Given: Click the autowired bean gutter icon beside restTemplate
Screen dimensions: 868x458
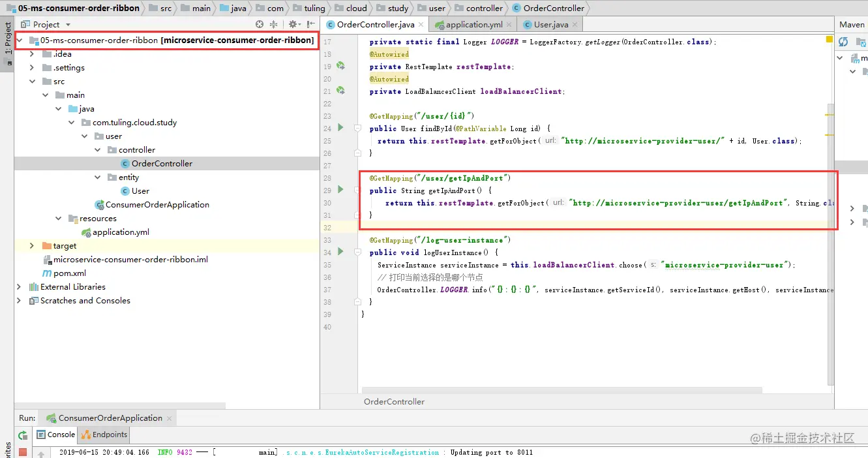Looking at the screenshot, I should 340,67.
